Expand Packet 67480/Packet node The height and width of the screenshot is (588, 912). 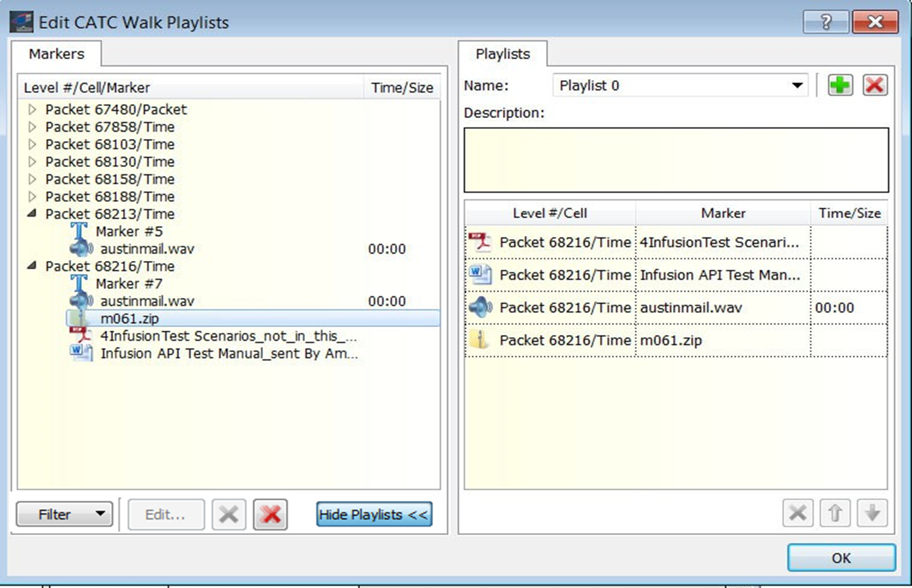pos(32,109)
